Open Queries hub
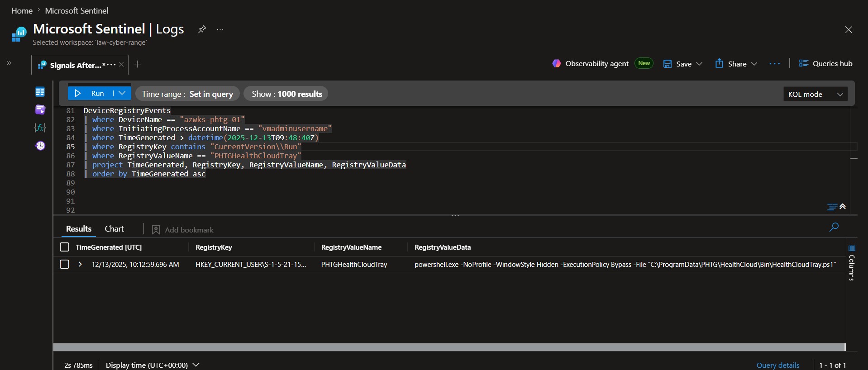The width and height of the screenshot is (868, 370). pyautogui.click(x=825, y=63)
